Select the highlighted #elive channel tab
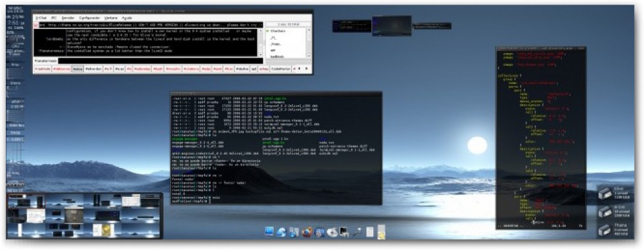Image resolution: width=644 pixels, height=250 pixels. [x=78, y=69]
